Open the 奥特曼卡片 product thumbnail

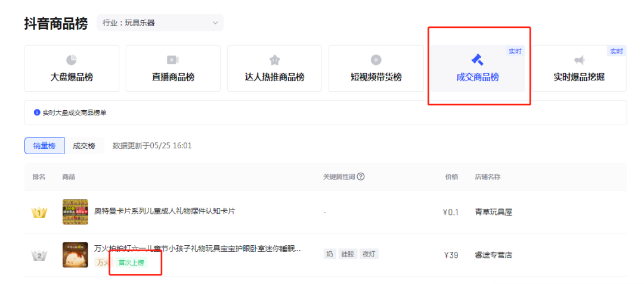click(x=75, y=212)
